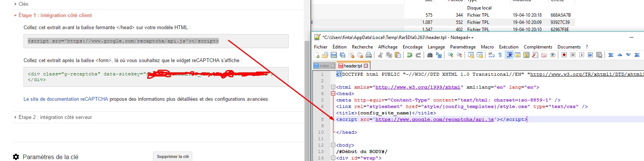Undo last edit with green arrow
The image size is (644, 161).
(x=410, y=55)
